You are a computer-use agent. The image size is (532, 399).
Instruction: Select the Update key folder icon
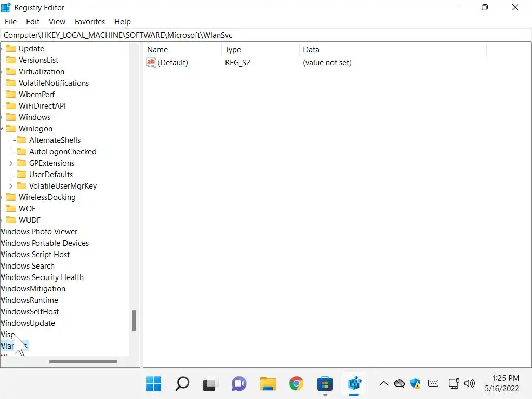pyautogui.click(x=11, y=48)
